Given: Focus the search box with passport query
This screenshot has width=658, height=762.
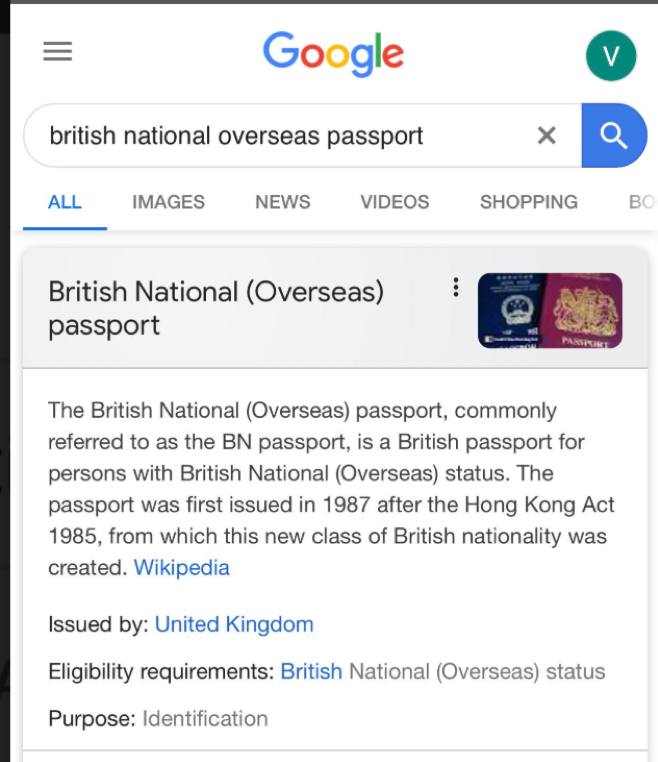Looking at the screenshot, I should click(x=280, y=136).
